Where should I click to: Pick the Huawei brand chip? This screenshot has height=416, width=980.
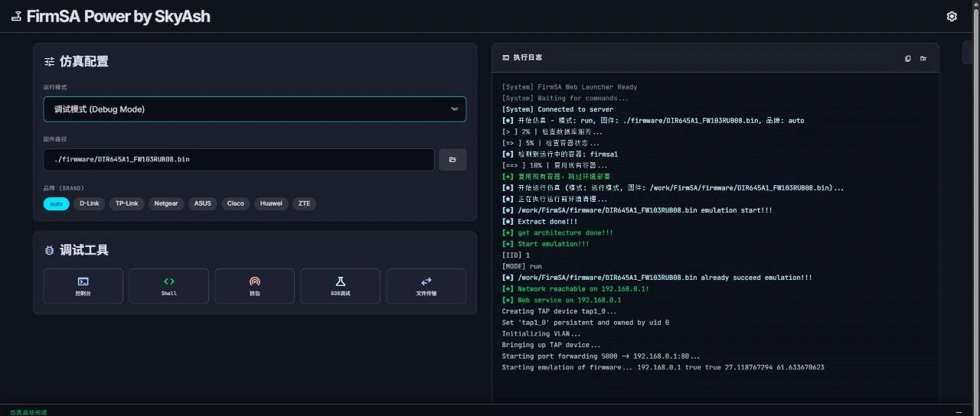pos(271,203)
